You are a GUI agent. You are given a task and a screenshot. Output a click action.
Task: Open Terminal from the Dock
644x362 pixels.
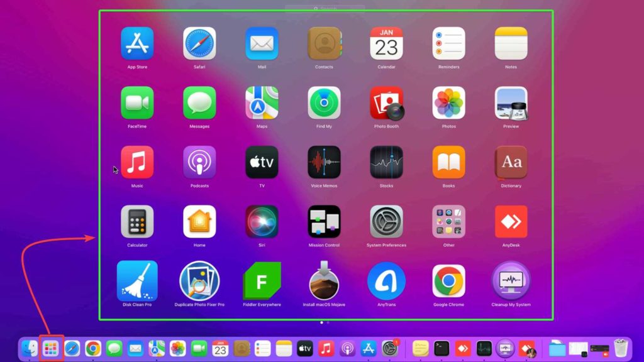(441, 349)
